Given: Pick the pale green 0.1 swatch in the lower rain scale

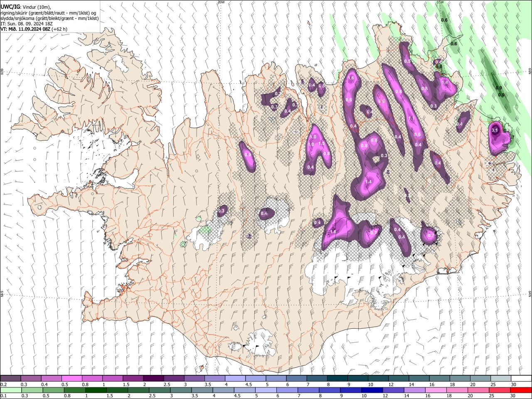Looking at the screenshot, I should [x=10, y=390].
